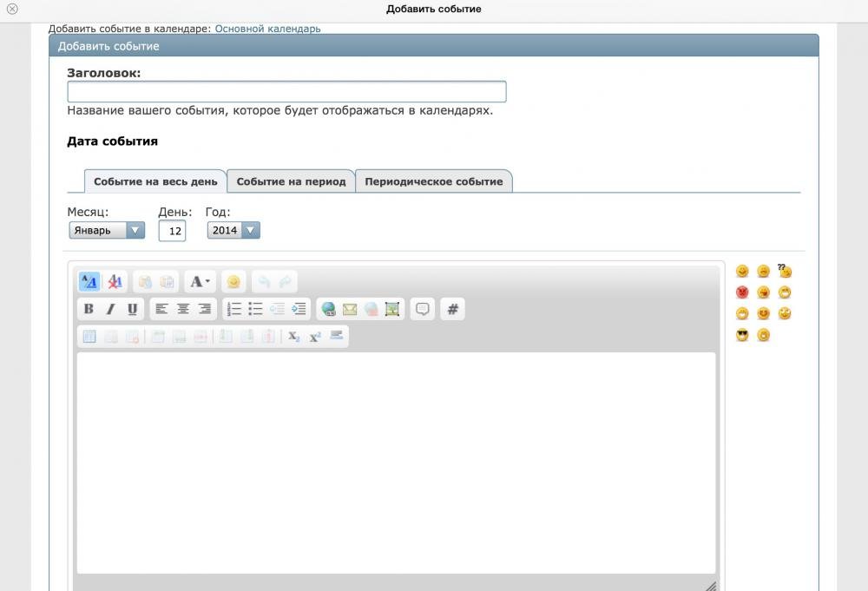Toggle bold text formatting
This screenshot has width=868, height=591.
click(x=89, y=309)
